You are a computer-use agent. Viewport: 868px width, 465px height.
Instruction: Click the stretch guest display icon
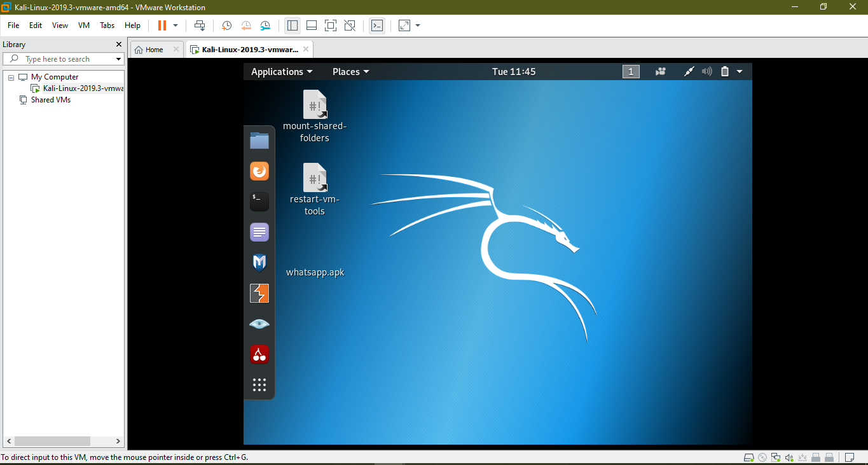point(404,25)
